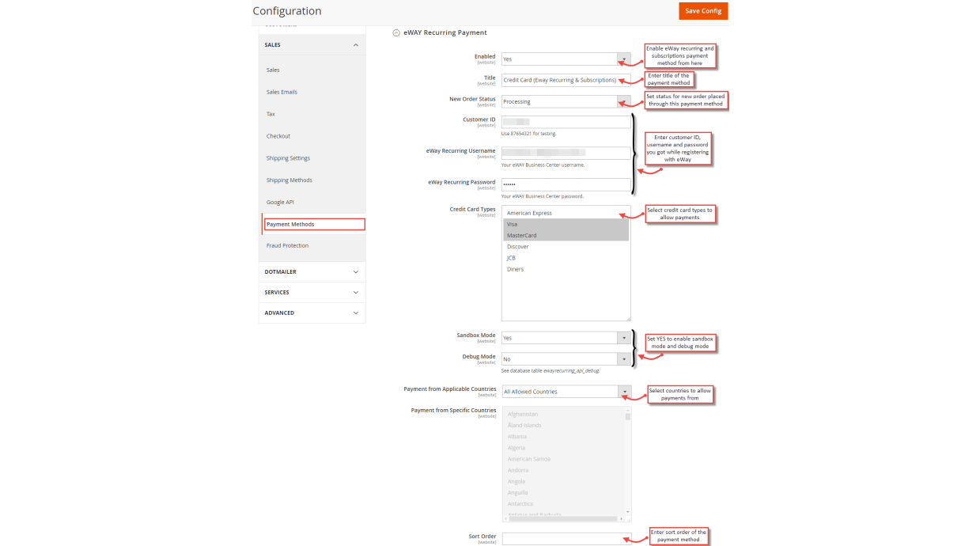Select MasterCard card type
This screenshot has height=546, width=980.
coord(566,235)
